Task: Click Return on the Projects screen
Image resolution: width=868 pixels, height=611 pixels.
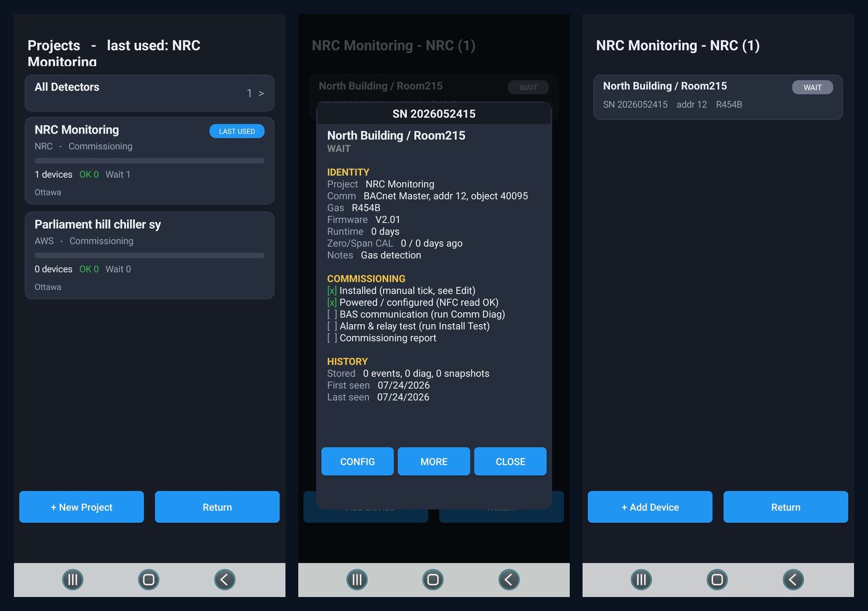Action: pyautogui.click(x=217, y=507)
